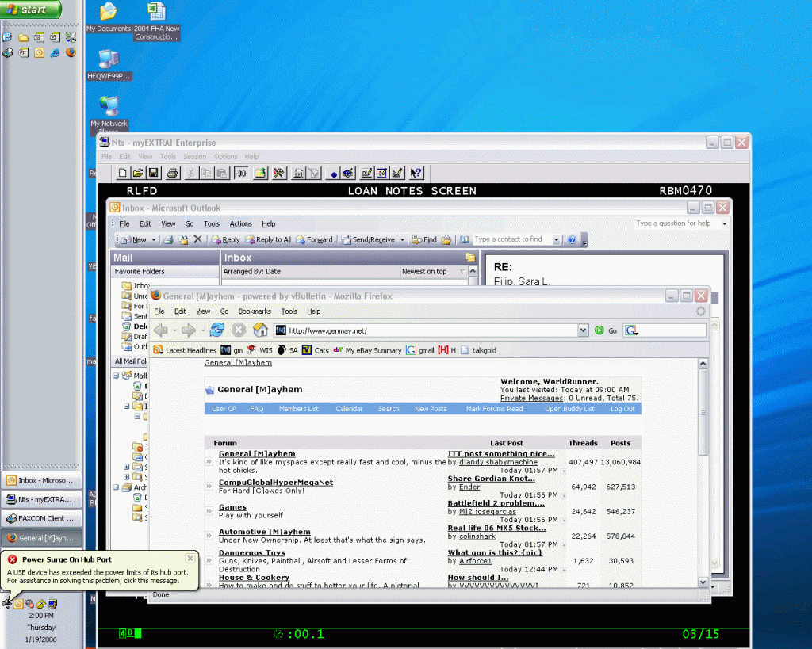Click the Firefox Forward arrow
The width and height of the screenshot is (812, 649).
(189, 330)
